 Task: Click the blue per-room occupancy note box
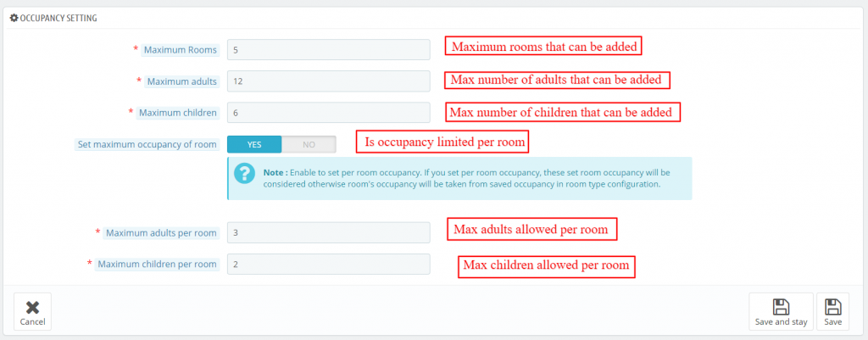[x=459, y=178]
